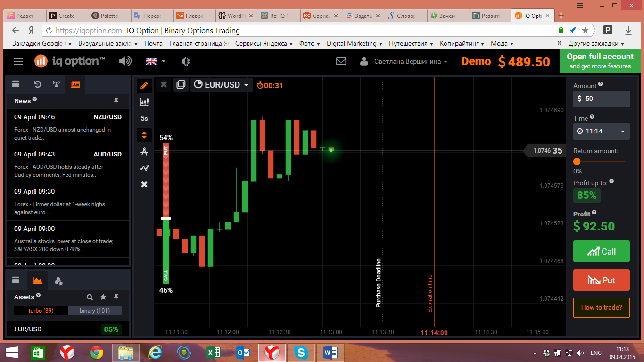Screen dimensions: 644x362
Task: Open Windows Start button
Action: coord(12,353)
